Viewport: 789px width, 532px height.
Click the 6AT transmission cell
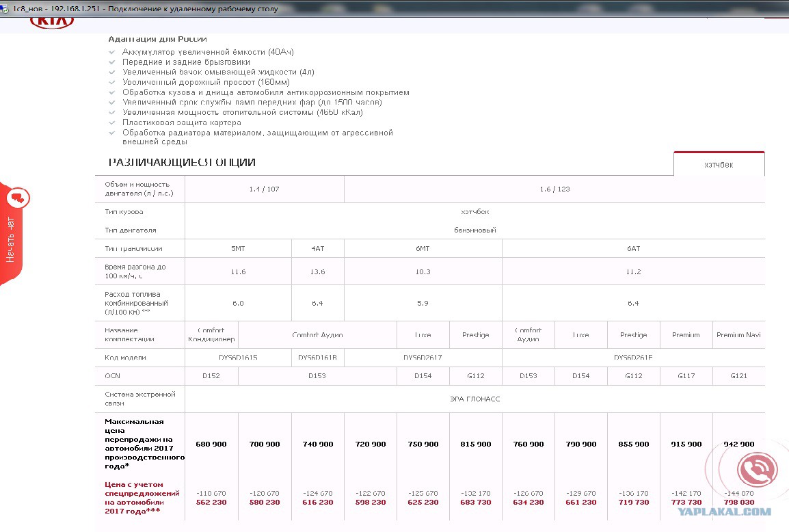pyautogui.click(x=634, y=249)
